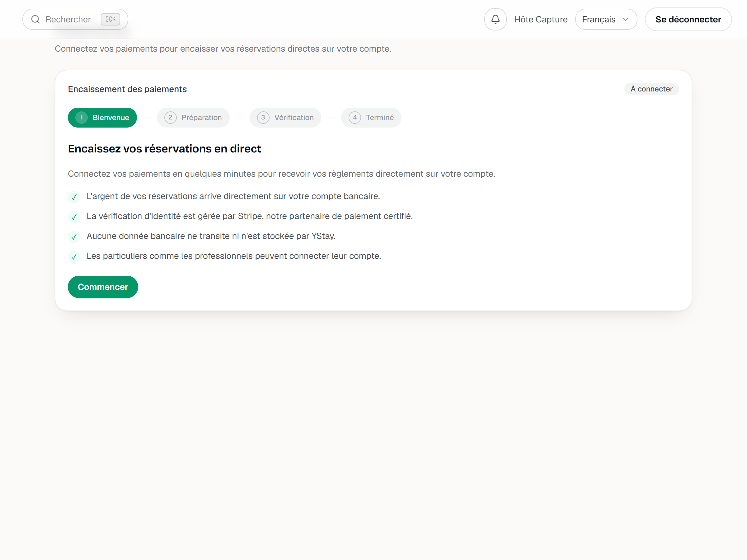Select the Bienvenue step
The height and width of the screenshot is (560, 747).
102,118
